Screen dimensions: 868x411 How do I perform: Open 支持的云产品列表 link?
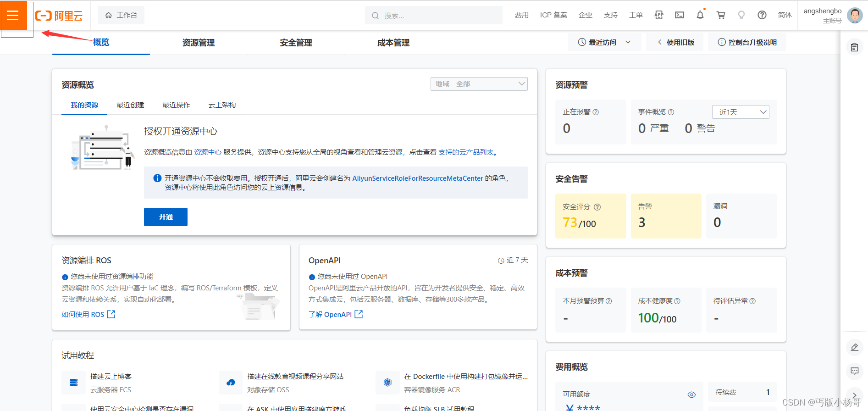click(466, 152)
